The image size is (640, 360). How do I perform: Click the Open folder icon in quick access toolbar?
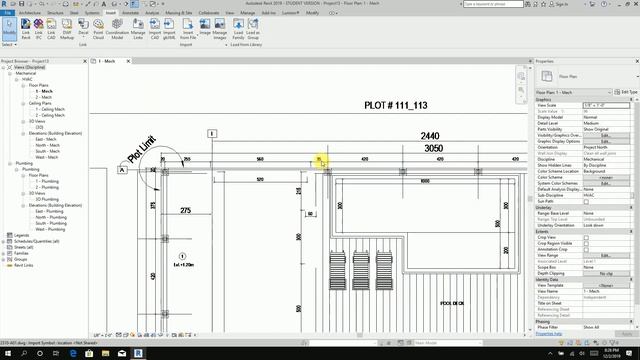click(x=13, y=4)
